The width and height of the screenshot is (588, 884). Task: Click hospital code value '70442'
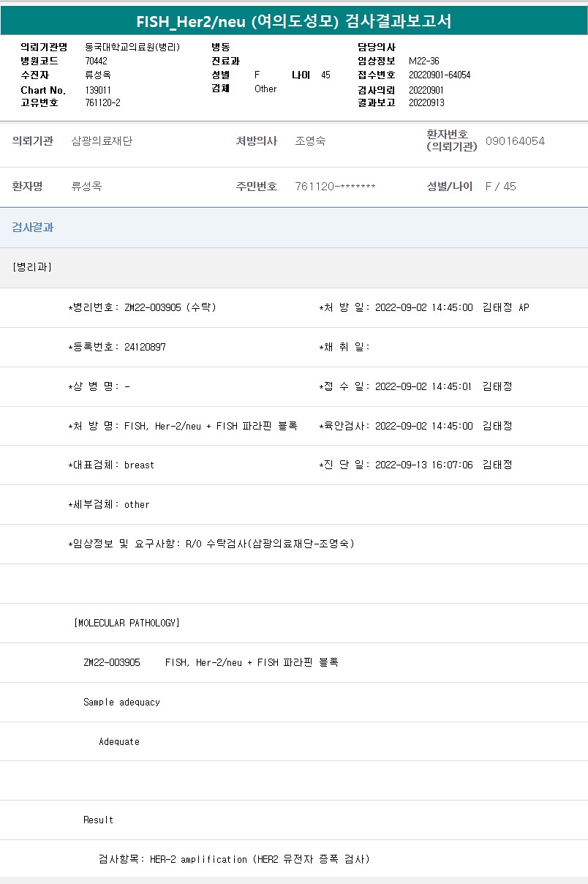96,61
